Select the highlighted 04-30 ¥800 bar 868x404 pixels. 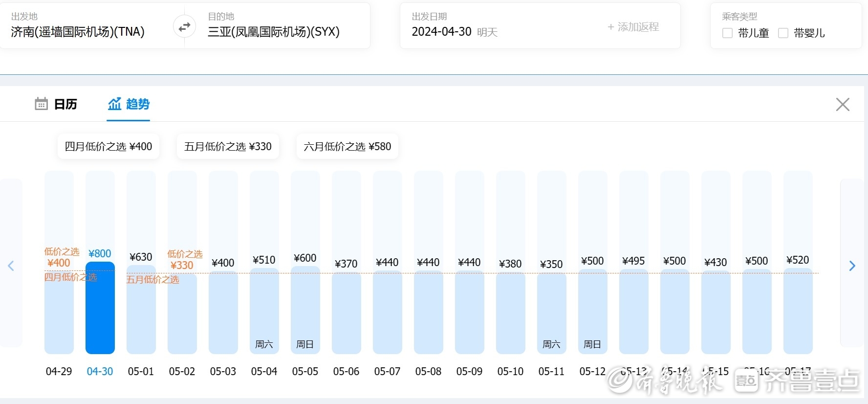[x=100, y=308]
